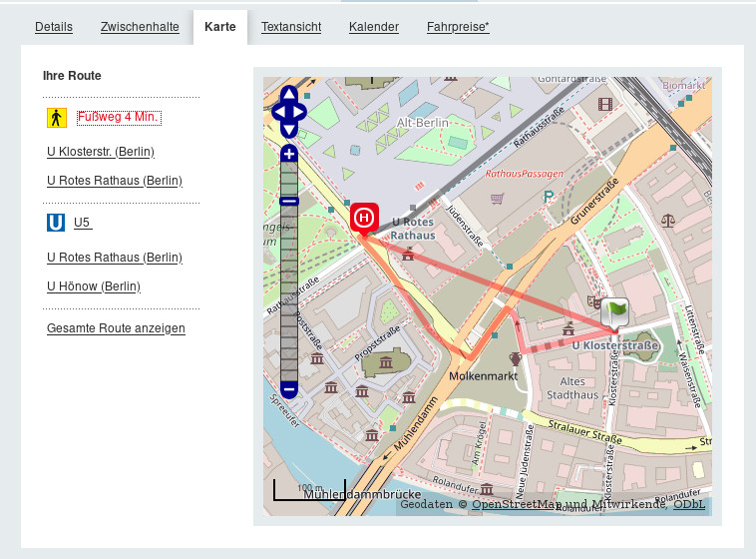The height and width of the screenshot is (559, 756).
Task: Click the museum icon on the Propststraße church
Action: pos(386,362)
